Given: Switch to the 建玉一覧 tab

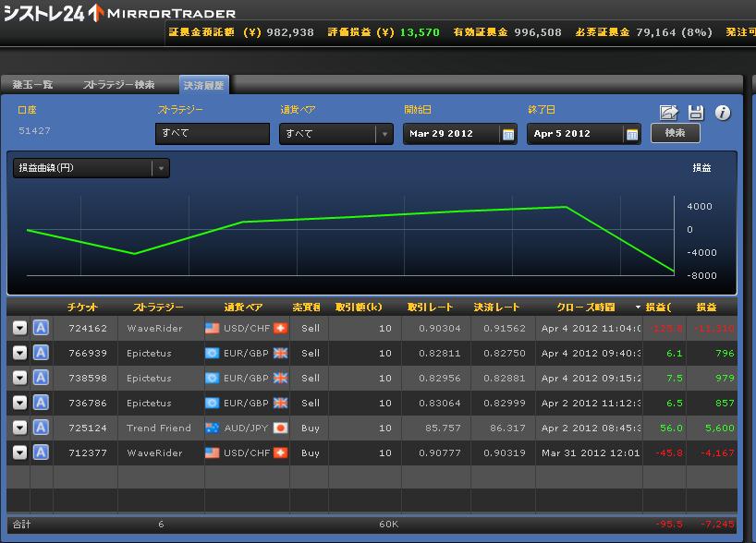Looking at the screenshot, I should click(34, 84).
